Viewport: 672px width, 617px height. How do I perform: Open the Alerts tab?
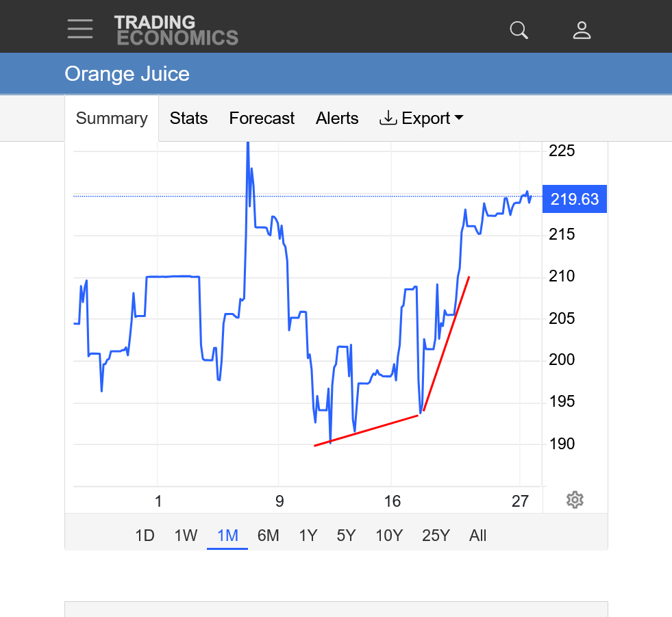tap(337, 118)
